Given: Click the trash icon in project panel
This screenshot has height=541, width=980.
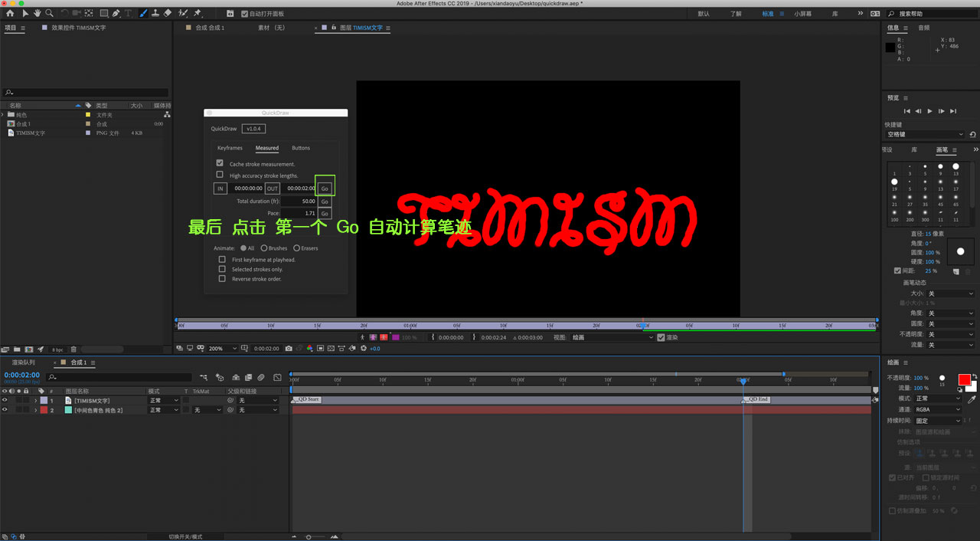Looking at the screenshot, I should coord(73,349).
